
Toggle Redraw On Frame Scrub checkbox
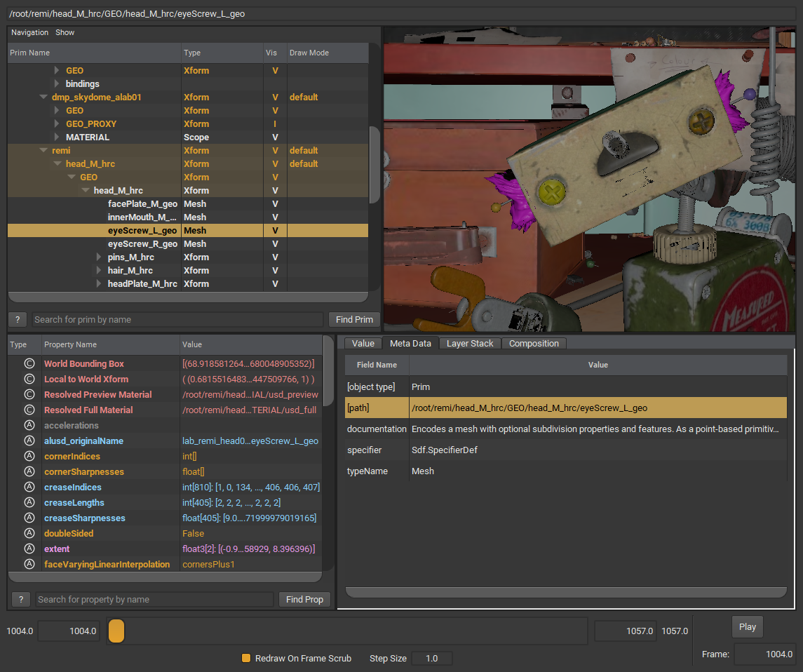coord(246,658)
